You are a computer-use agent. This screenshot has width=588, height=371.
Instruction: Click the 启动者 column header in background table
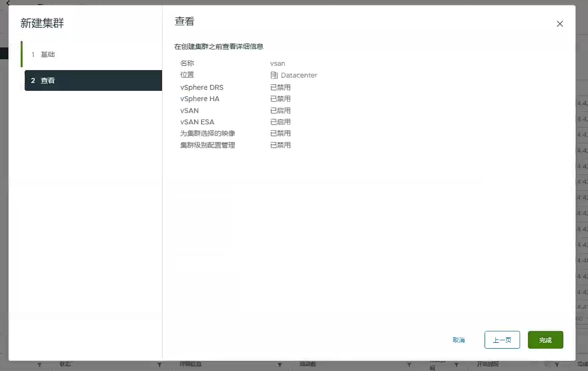pyautogui.click(x=307, y=364)
